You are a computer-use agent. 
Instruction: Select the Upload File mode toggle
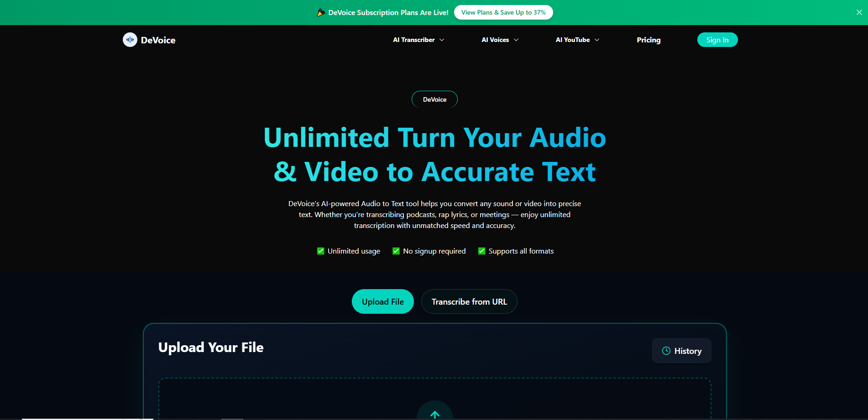(382, 301)
